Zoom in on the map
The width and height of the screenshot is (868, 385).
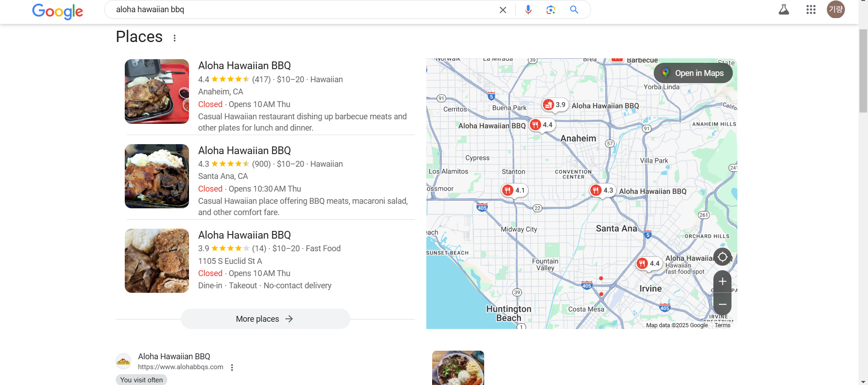(722, 282)
